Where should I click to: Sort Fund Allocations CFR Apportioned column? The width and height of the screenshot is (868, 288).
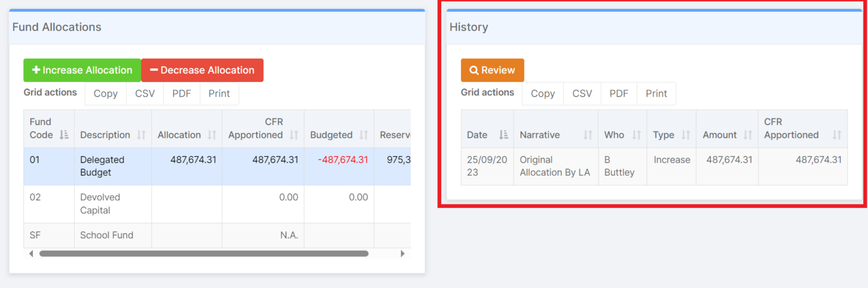294,135
